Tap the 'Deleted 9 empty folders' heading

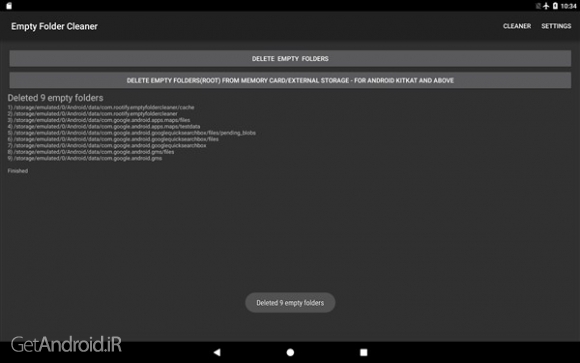click(x=55, y=98)
